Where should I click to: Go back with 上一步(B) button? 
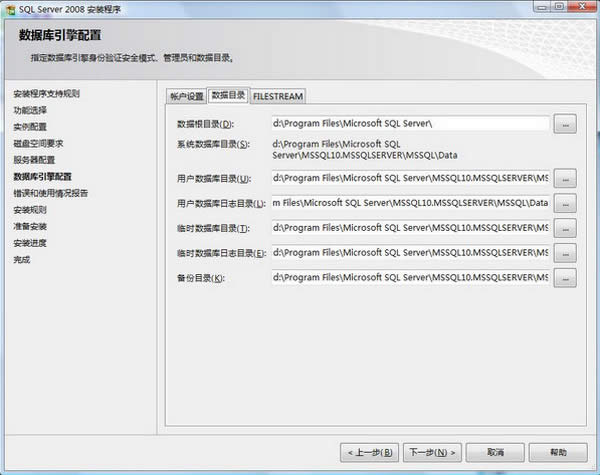click(369, 452)
